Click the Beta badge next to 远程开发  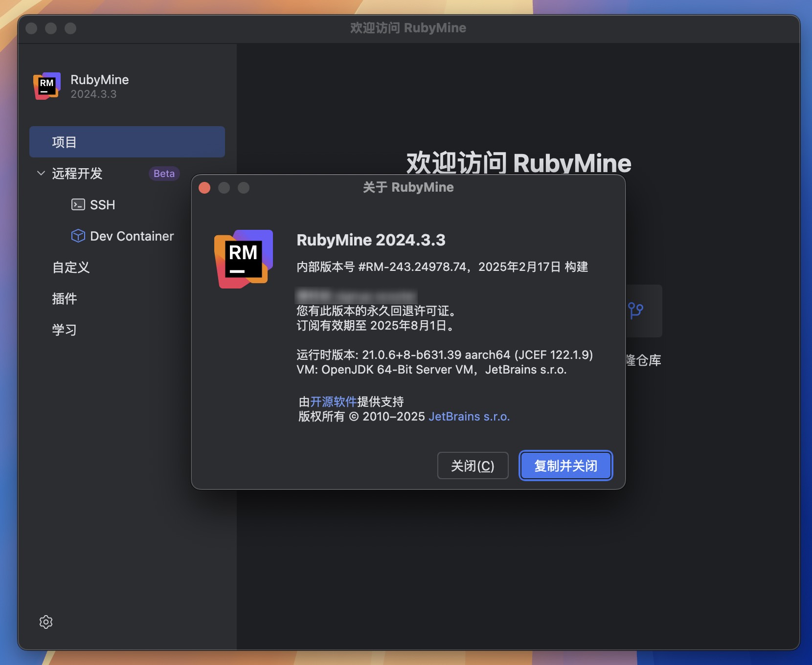164,174
